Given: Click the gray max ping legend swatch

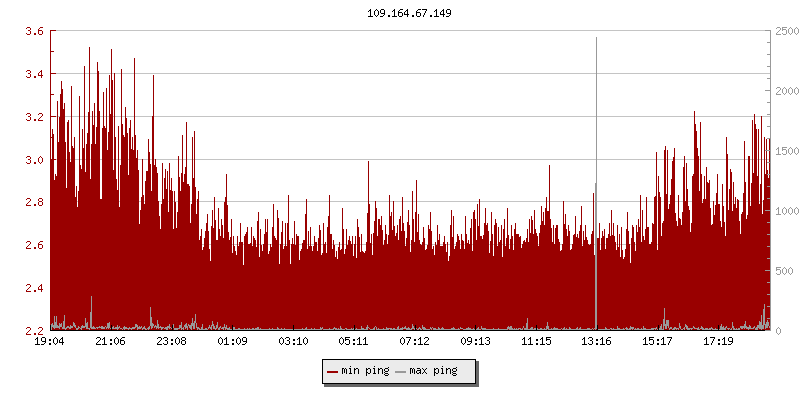Looking at the screenshot, I should (x=401, y=372).
